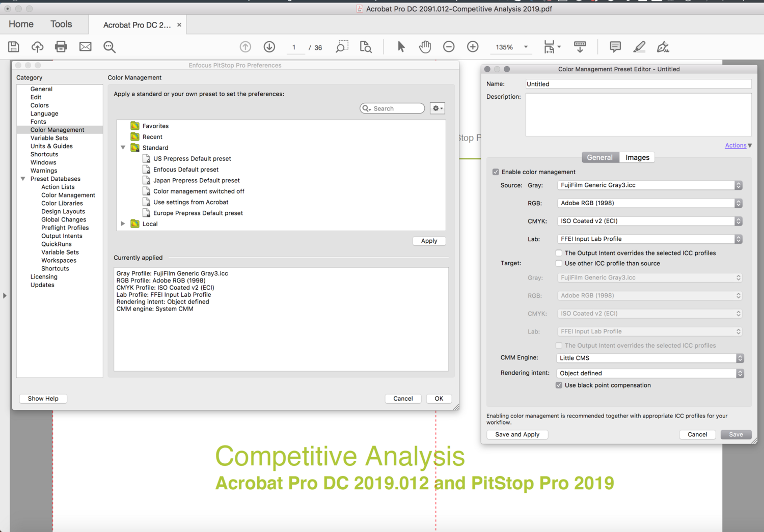Viewport: 764px width, 532px height.
Task: Select 'Color management switched off' preset
Action: click(x=199, y=191)
